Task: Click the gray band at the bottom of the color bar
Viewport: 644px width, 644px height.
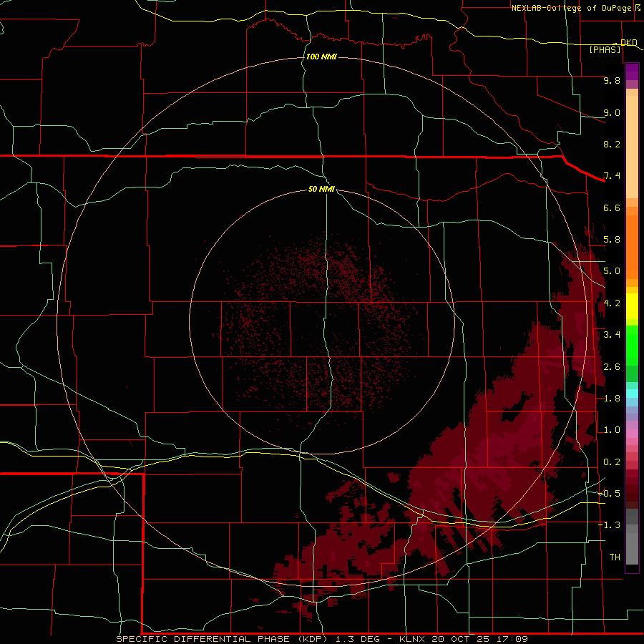Action: (x=632, y=545)
